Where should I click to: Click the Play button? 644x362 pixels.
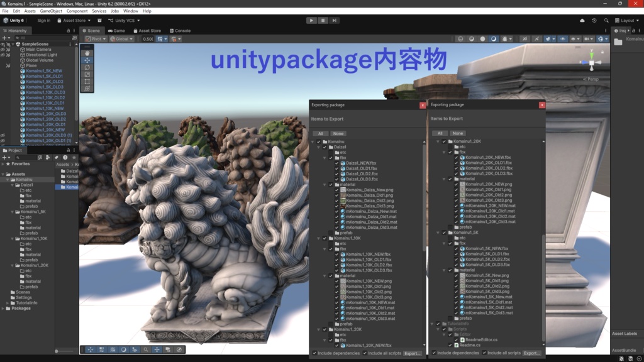pyautogui.click(x=311, y=20)
